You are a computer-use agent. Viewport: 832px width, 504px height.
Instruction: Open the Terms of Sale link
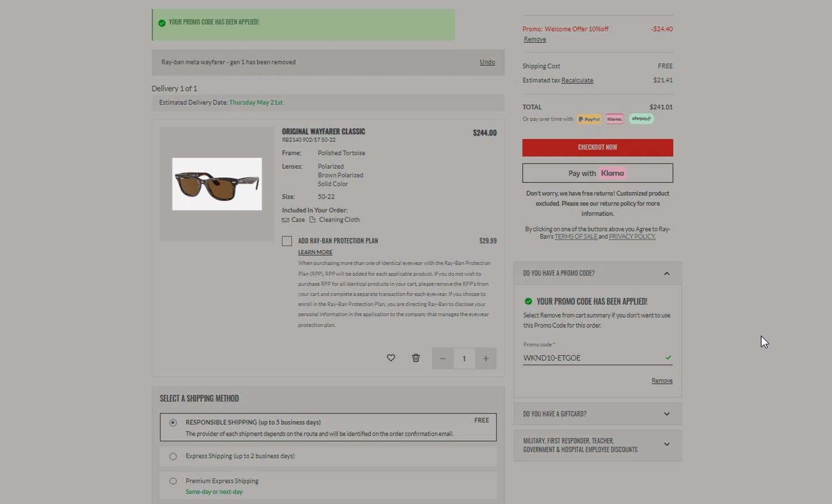[x=576, y=236]
